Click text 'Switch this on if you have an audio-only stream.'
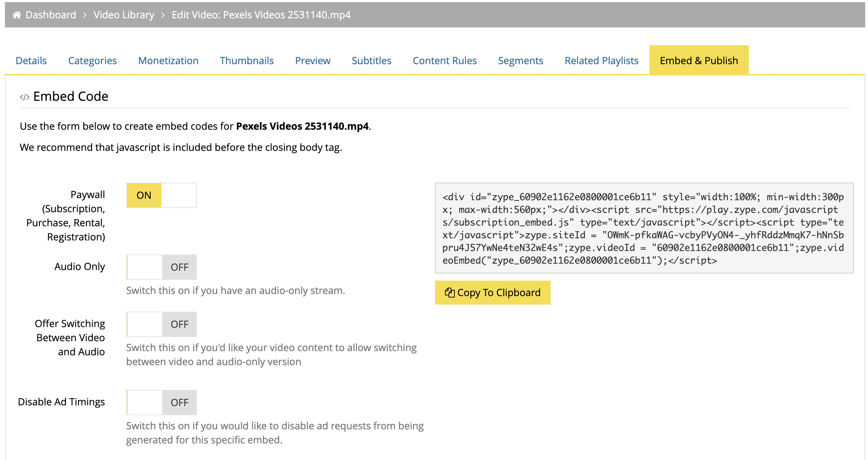 coord(236,290)
